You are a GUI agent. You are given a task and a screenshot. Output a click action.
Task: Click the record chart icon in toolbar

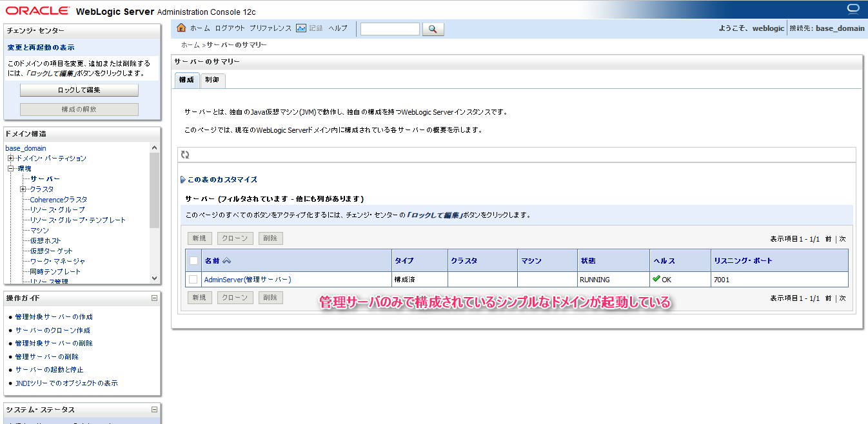[x=301, y=28]
